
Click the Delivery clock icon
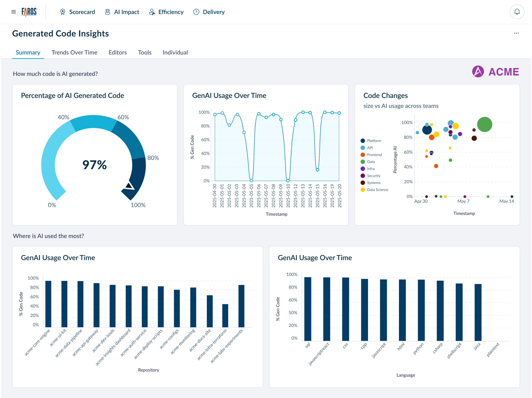196,12
